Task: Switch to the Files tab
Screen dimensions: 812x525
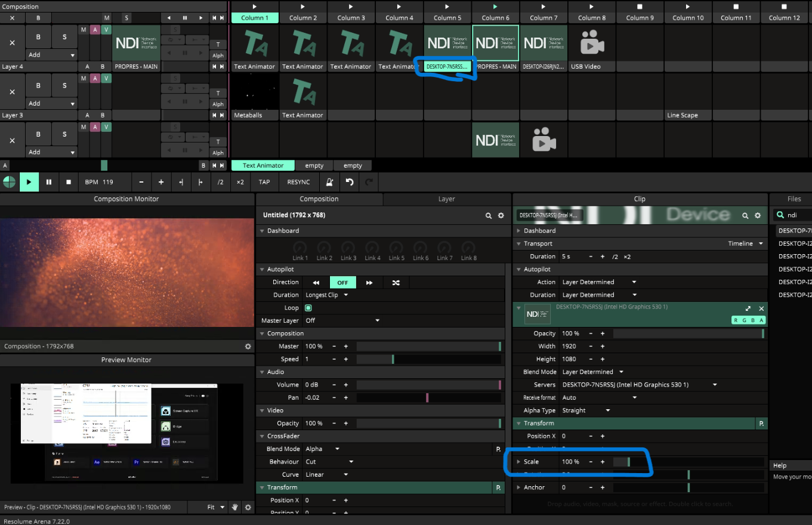Action: pos(794,199)
